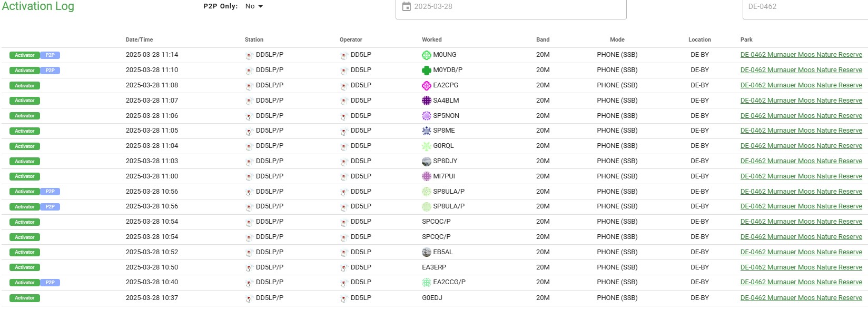Click the Activation Log heading
Image resolution: width=868 pixels, height=310 pixels.
38,6
